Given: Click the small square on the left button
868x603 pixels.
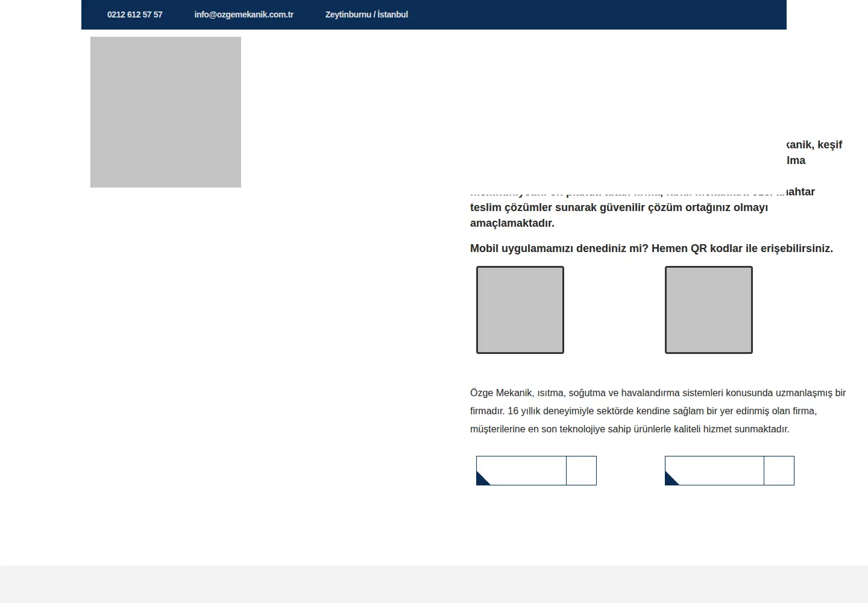Looking at the screenshot, I should [x=582, y=470].
